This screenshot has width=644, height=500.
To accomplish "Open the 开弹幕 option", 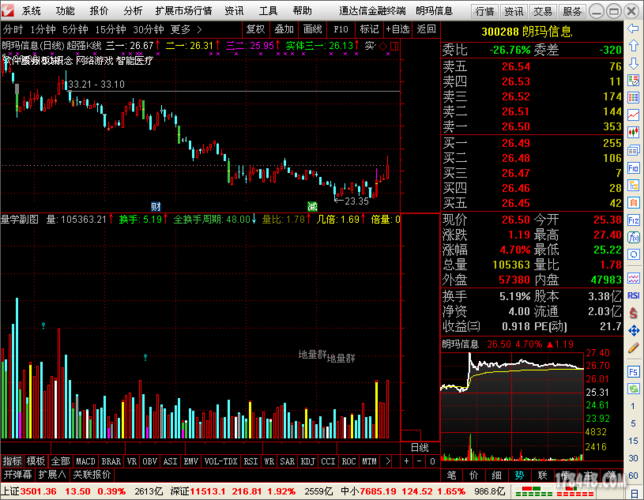I will click(17, 475).
